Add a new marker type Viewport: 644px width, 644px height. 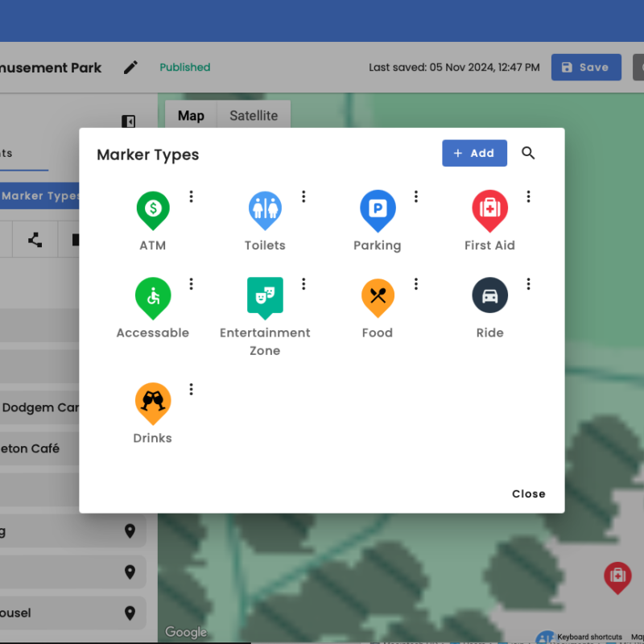click(474, 153)
